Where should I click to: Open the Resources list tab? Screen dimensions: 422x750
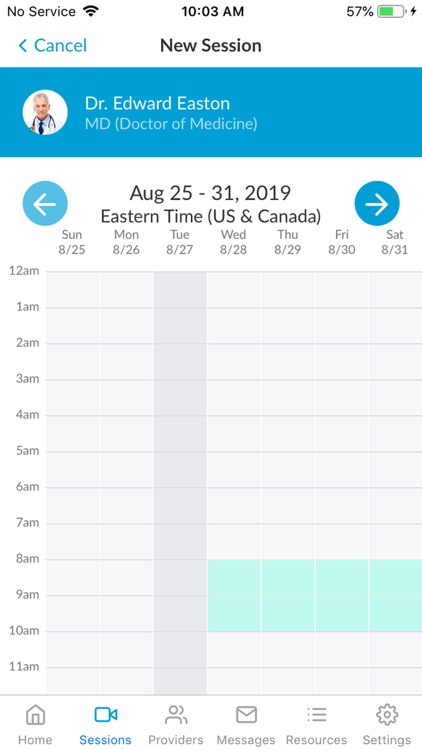coord(316,724)
